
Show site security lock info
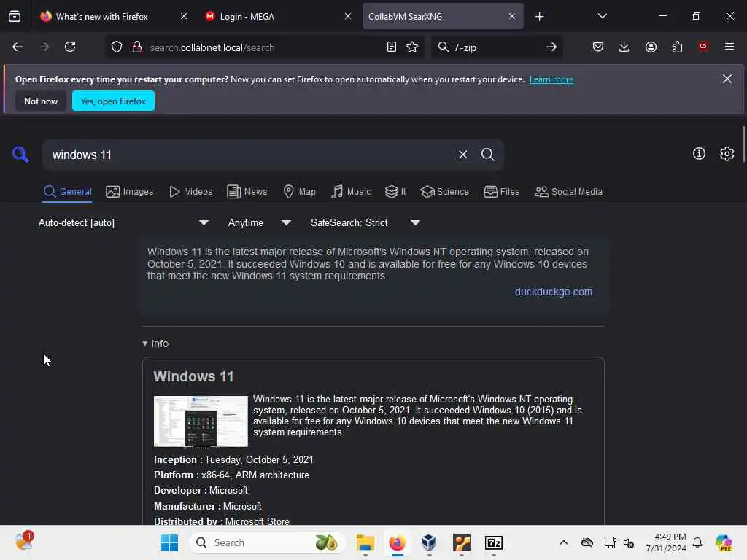pos(137,47)
